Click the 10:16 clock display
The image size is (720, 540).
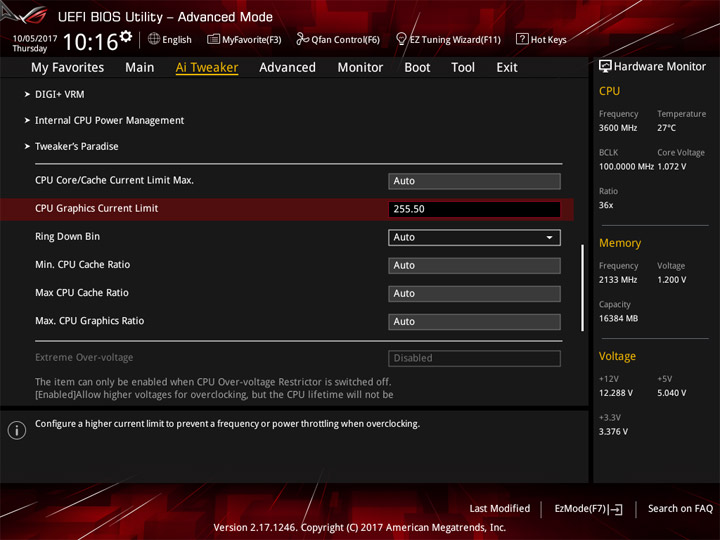pos(90,42)
